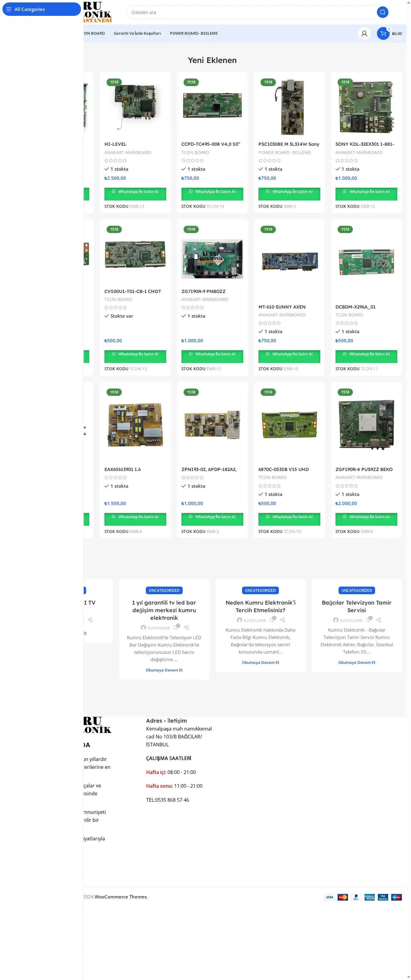This screenshot has height=980, width=411.
Task: Click Okumaya Devam Et under Bağcılar Televizyon post
Action: (357, 662)
